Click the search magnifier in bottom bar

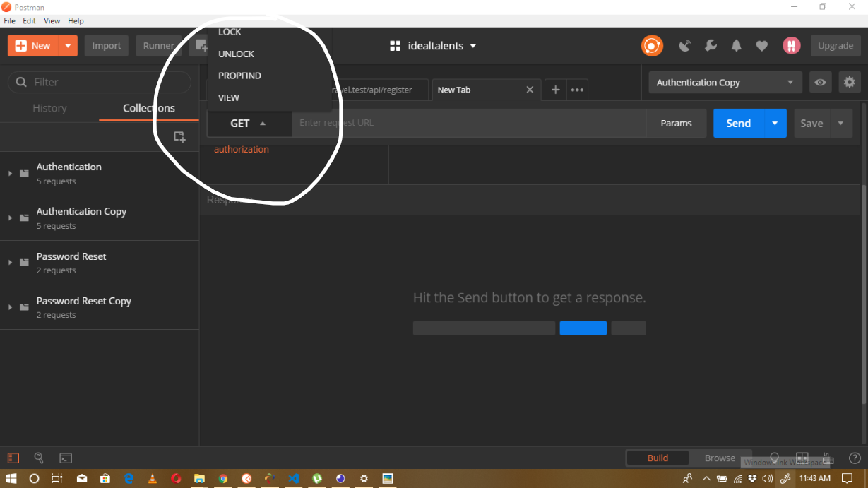click(39, 458)
